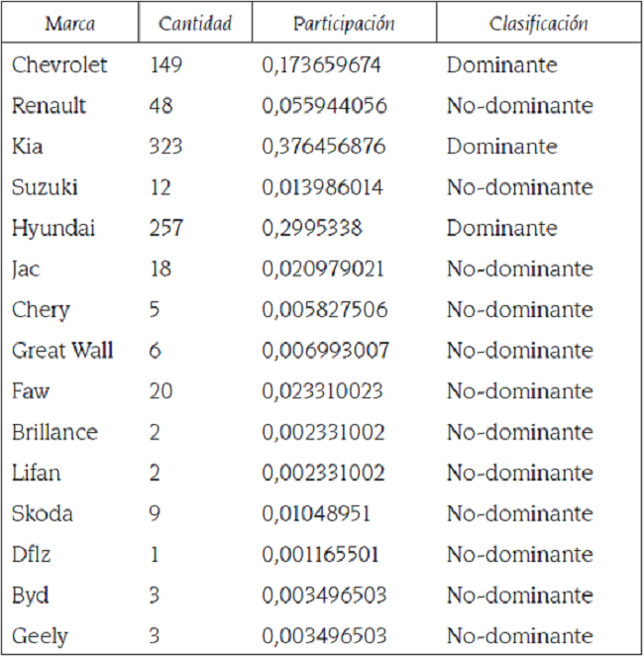Click participation value 0,01048951

(x=318, y=513)
